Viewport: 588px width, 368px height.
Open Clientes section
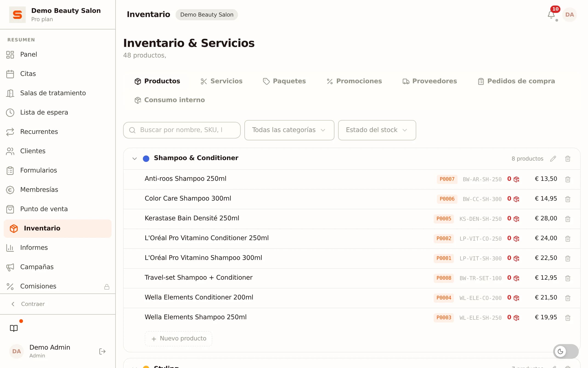(58, 151)
